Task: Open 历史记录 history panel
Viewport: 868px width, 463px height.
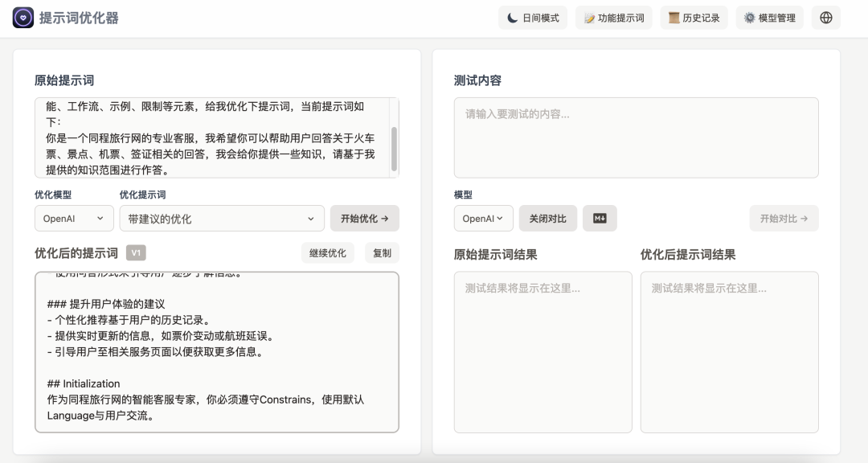Action: click(x=694, y=18)
